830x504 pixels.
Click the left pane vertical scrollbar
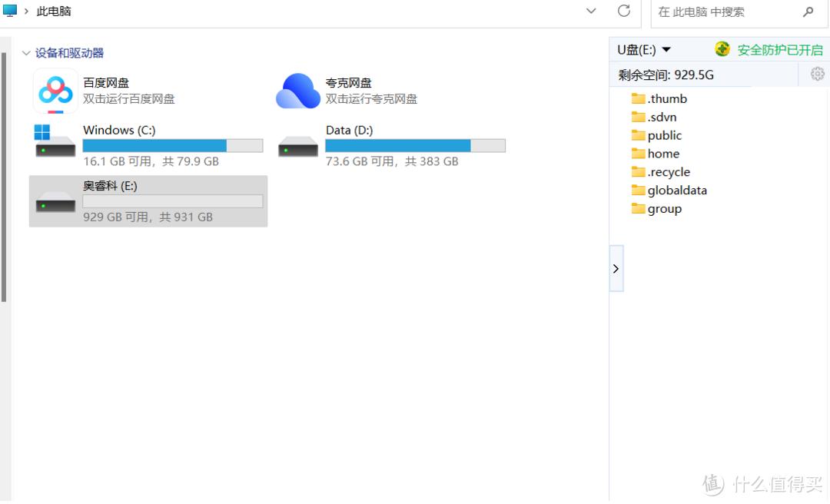coord(4,177)
